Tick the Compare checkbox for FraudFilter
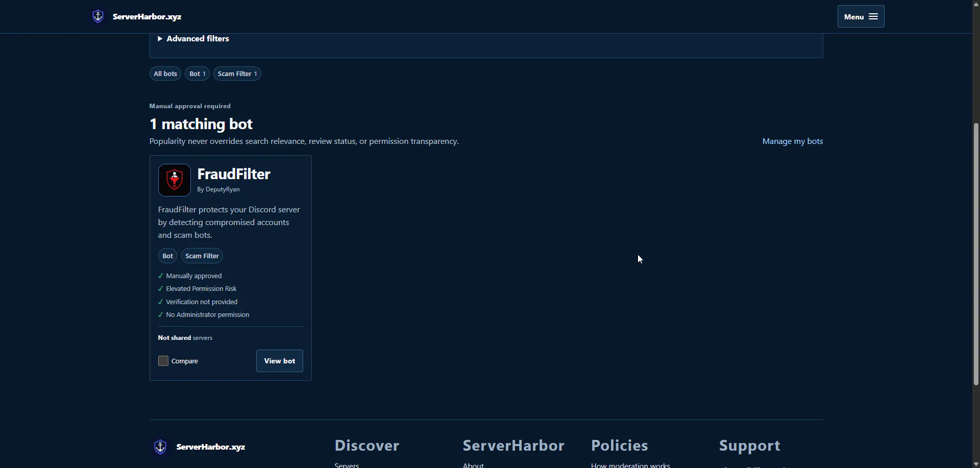 [163, 361]
